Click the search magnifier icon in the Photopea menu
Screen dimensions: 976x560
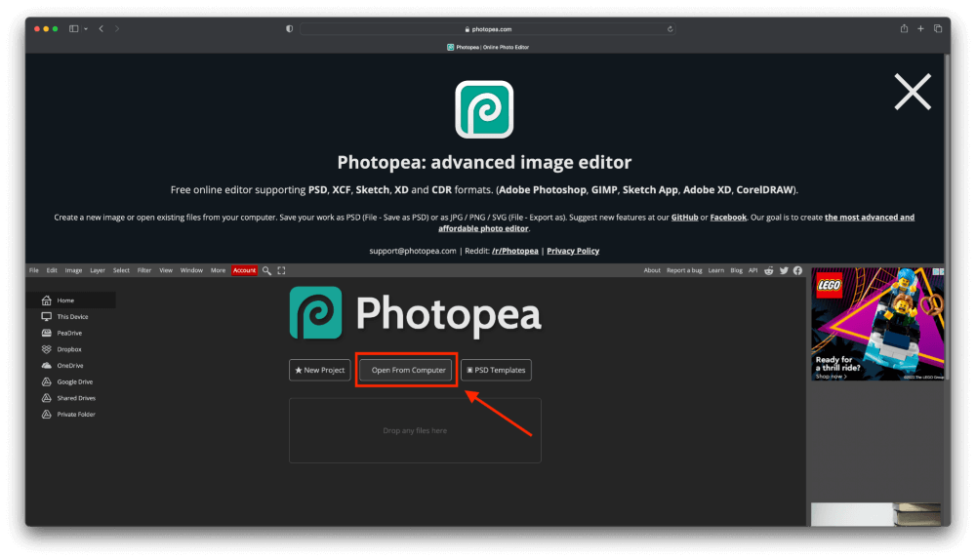point(266,270)
